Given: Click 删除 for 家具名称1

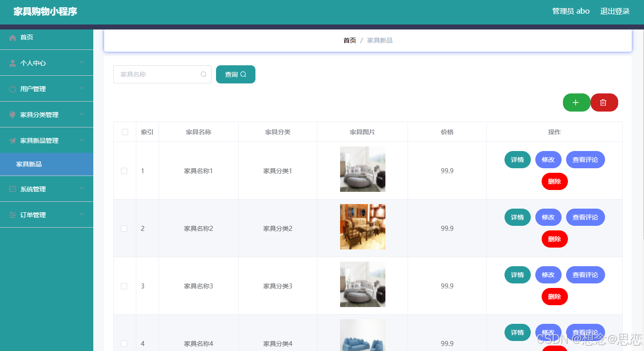Looking at the screenshot, I should tap(555, 181).
